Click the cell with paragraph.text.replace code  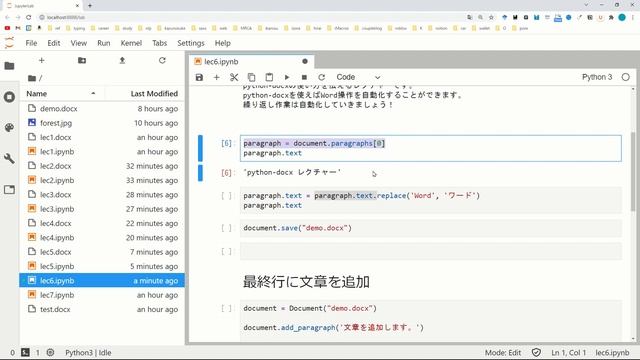tap(431, 200)
